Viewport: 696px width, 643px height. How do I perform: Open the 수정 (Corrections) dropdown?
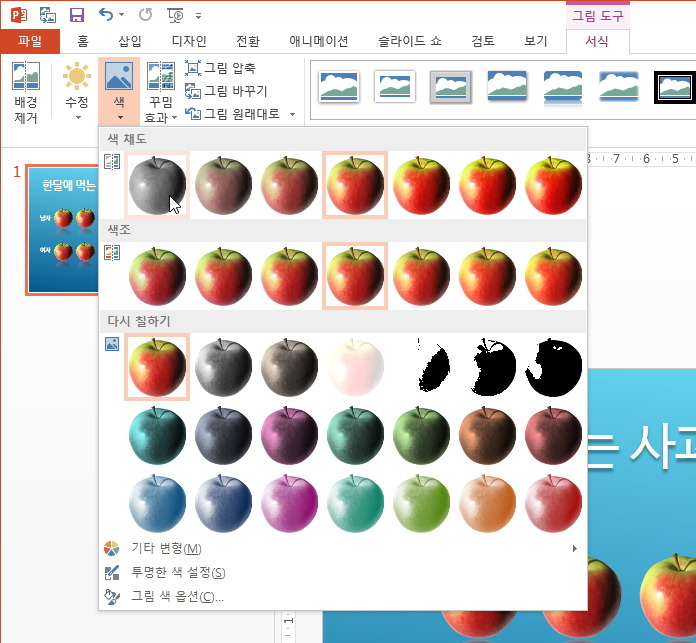(x=76, y=92)
